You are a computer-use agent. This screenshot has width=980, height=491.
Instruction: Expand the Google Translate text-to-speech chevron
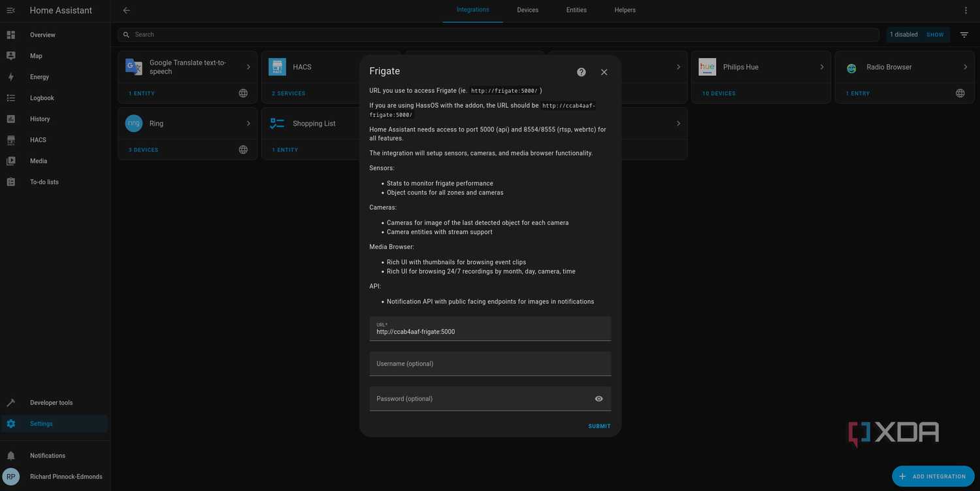248,67
